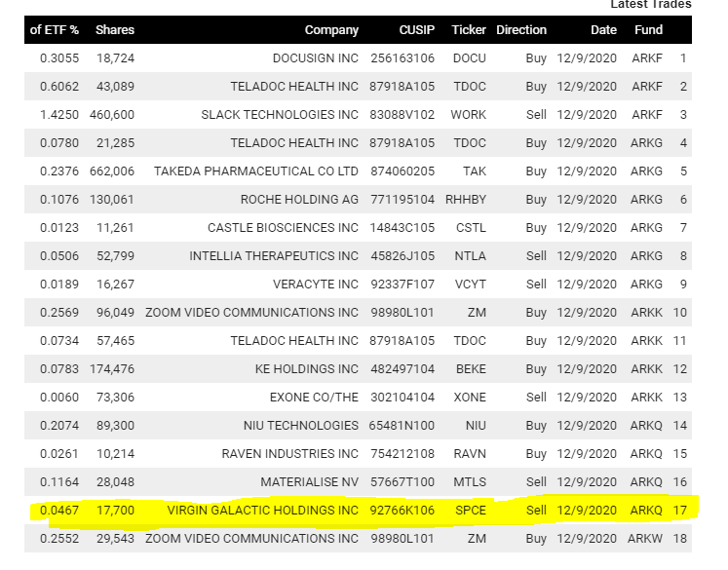Viewport: 728px width, 570px height.
Task: Click the Date column header
Action: pos(603,30)
